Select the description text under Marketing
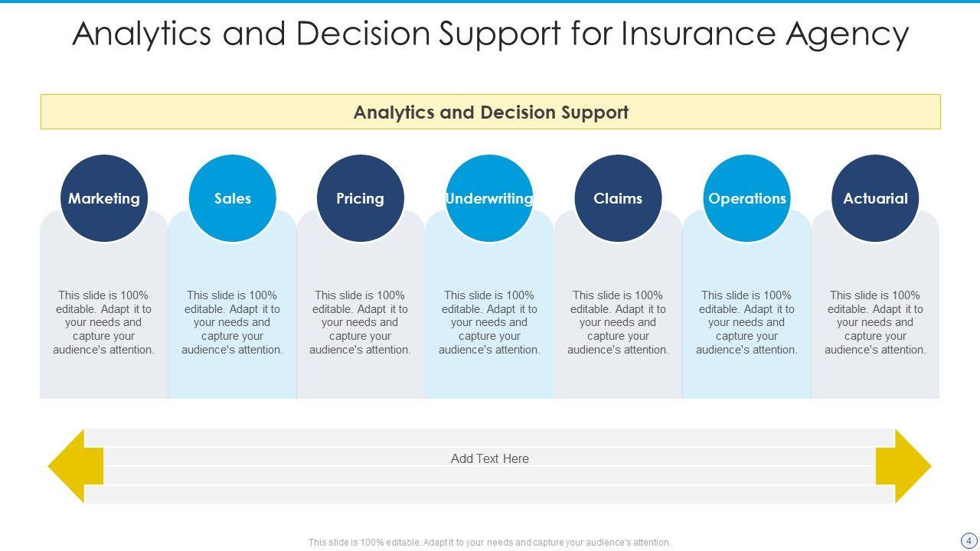This screenshot has width=980, height=551. click(103, 322)
